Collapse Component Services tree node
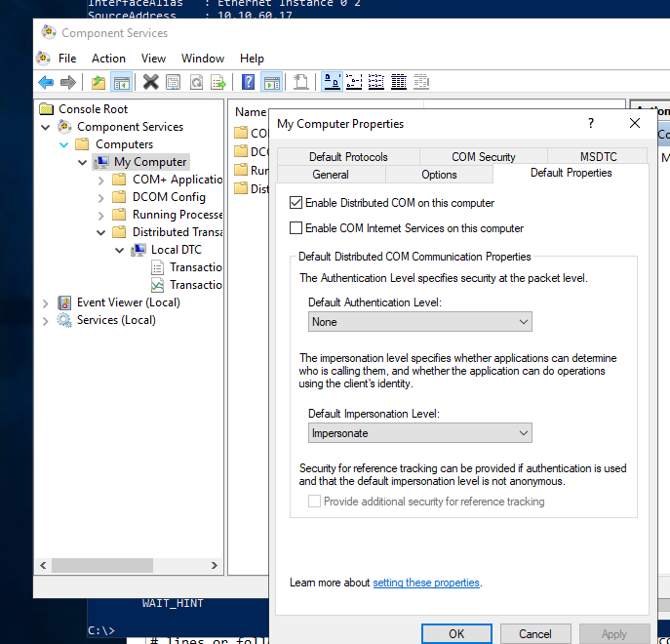The image size is (670, 644). pyautogui.click(x=45, y=127)
